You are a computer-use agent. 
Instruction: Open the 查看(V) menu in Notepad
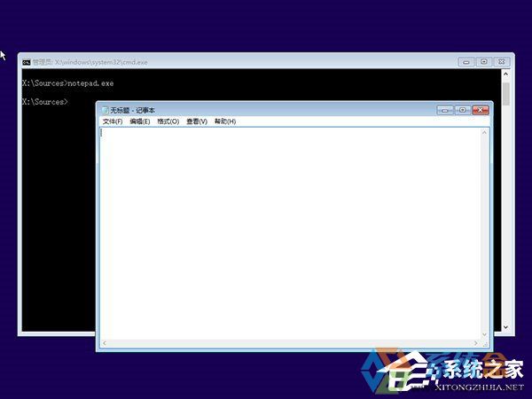(197, 121)
